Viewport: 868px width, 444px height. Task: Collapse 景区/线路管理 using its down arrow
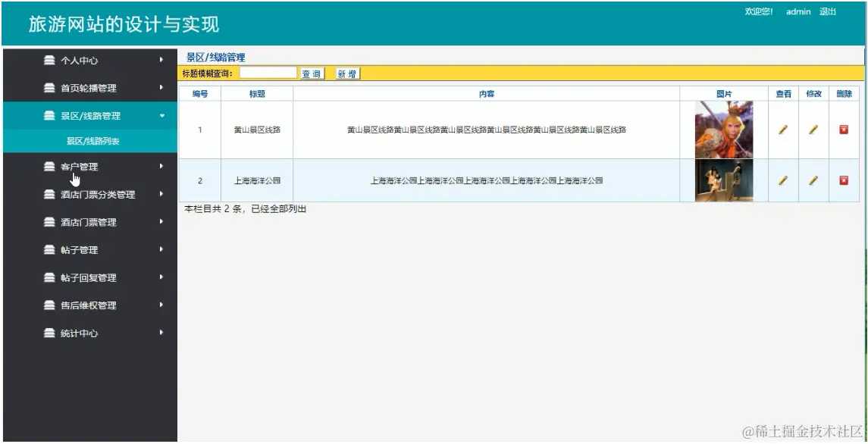[x=161, y=116]
